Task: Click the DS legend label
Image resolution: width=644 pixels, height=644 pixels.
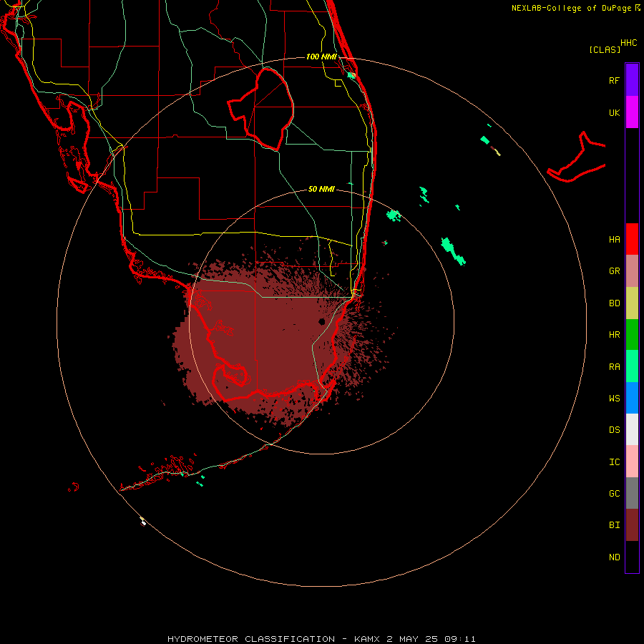Action: (614, 430)
